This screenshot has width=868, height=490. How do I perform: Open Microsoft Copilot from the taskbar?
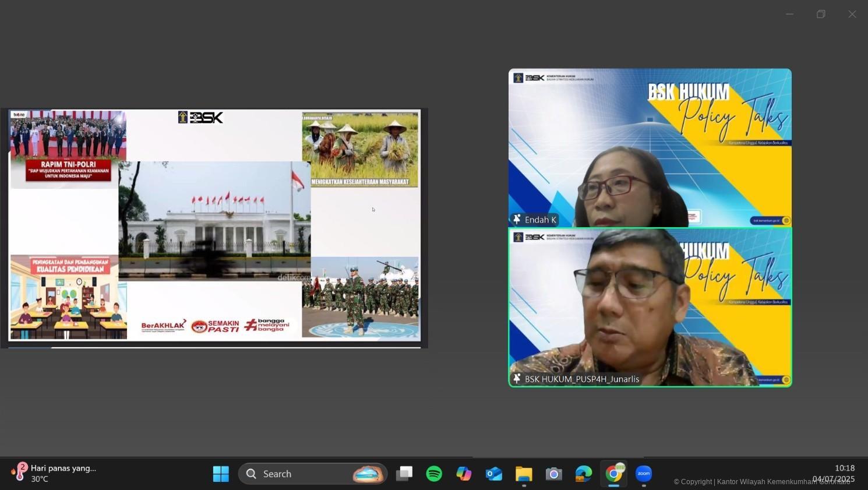[464, 474]
